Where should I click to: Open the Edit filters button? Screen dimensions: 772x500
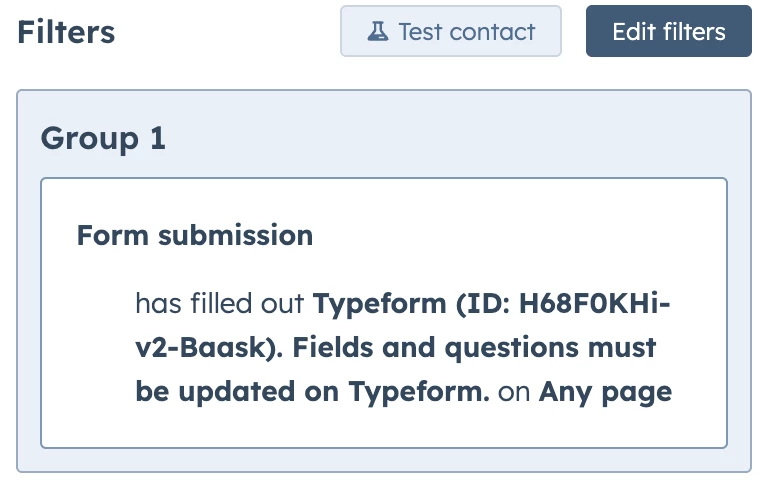[x=668, y=31]
